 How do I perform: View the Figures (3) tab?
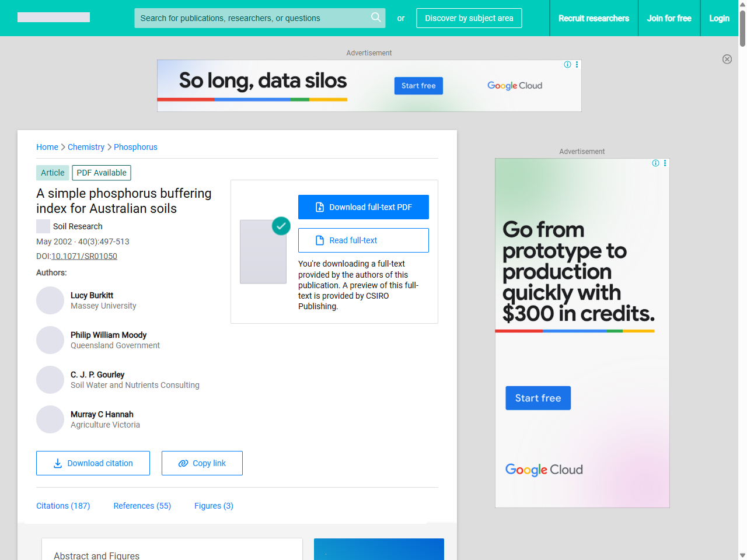[214, 506]
